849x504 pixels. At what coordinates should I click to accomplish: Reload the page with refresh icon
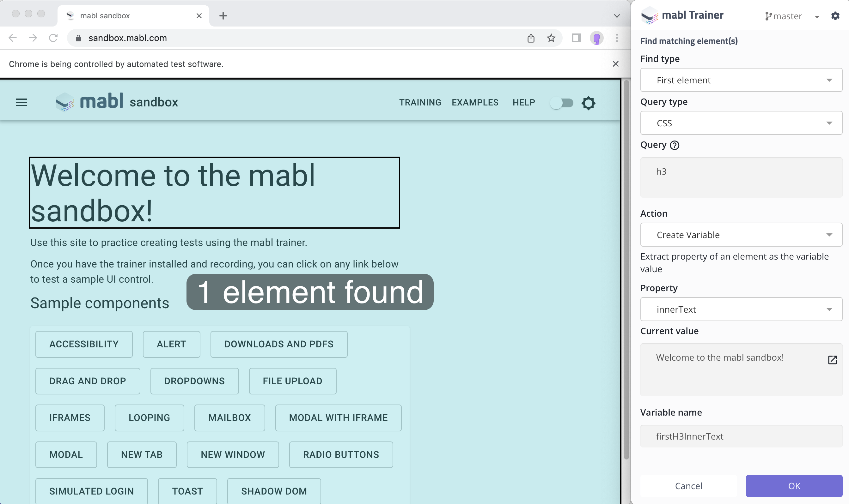[53, 38]
